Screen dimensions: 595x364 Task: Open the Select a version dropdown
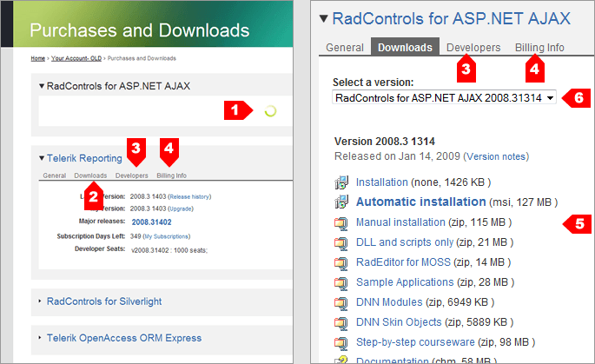[444, 97]
